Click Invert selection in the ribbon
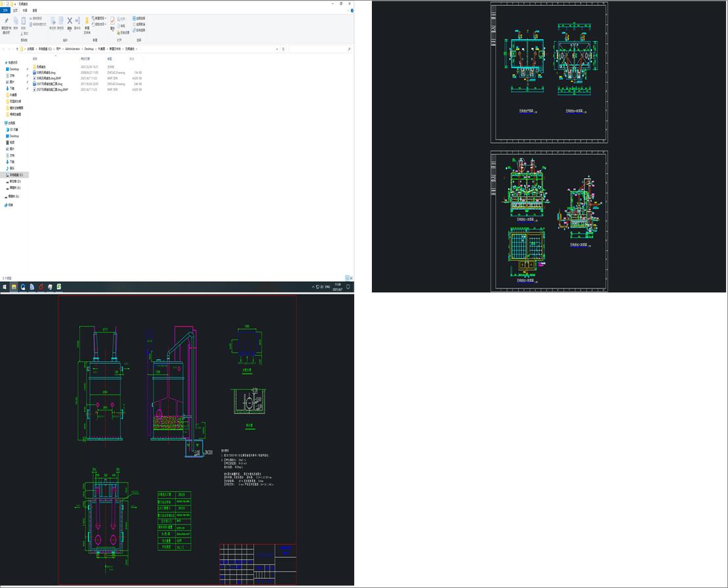This screenshot has height=588, width=728. [139, 30]
